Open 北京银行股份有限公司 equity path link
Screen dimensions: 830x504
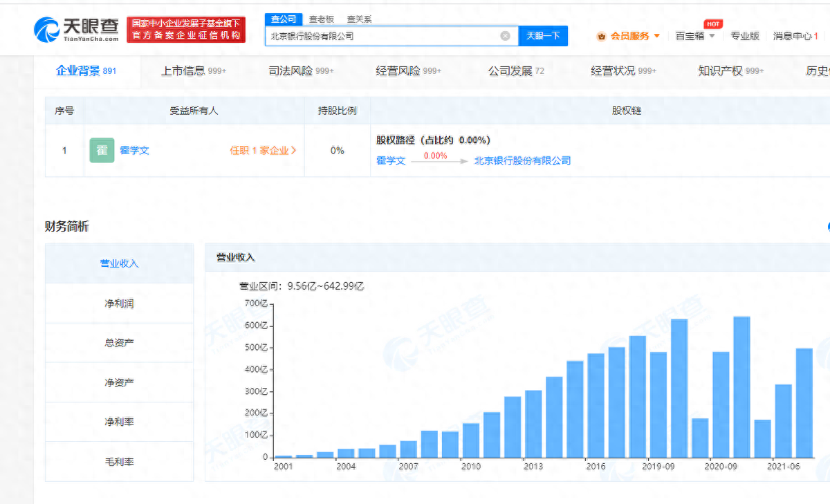[x=523, y=160]
